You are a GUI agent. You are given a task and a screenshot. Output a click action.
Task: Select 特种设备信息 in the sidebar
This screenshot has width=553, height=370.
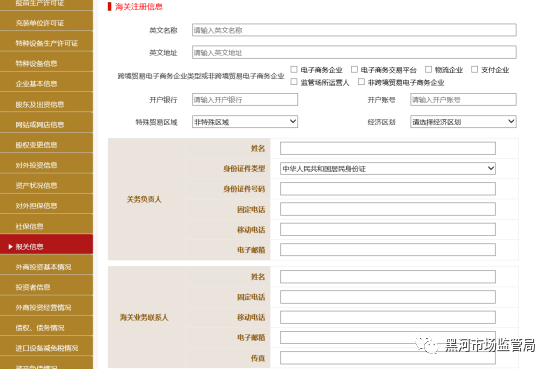(x=46, y=63)
